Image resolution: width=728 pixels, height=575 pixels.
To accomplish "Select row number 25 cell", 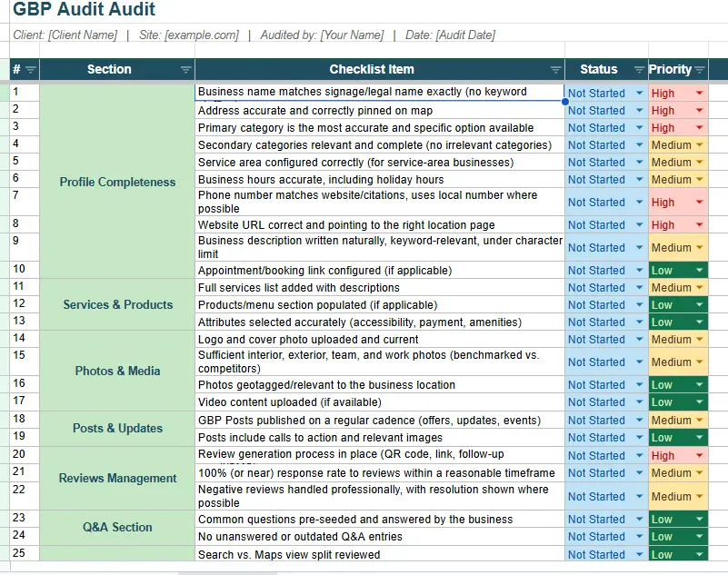I will [x=25, y=553].
